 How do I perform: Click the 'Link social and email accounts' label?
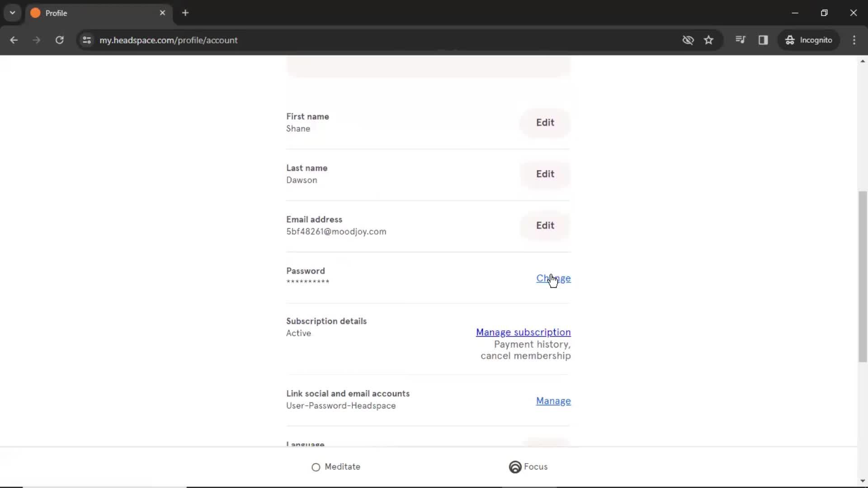pyautogui.click(x=348, y=394)
